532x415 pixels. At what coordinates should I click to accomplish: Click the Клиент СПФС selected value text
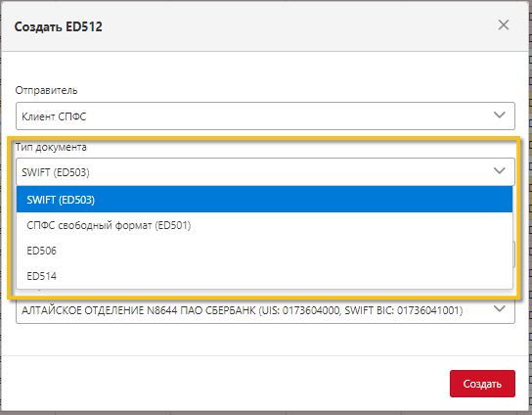click(x=54, y=116)
